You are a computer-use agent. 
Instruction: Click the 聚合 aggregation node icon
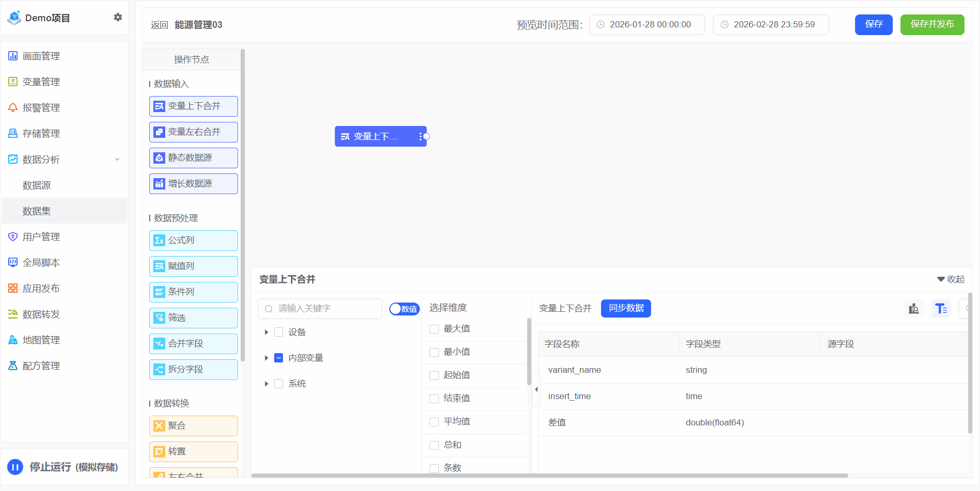[160, 426]
